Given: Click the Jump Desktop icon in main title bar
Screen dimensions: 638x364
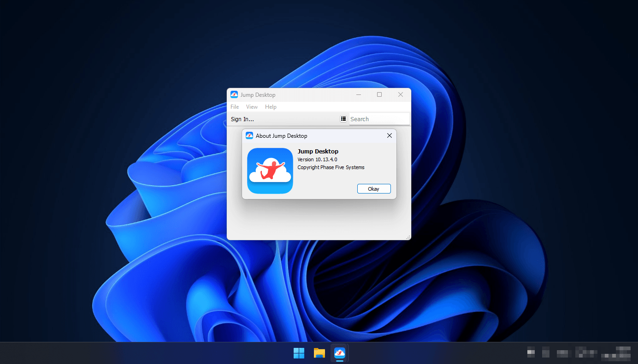Looking at the screenshot, I should click(x=234, y=94).
